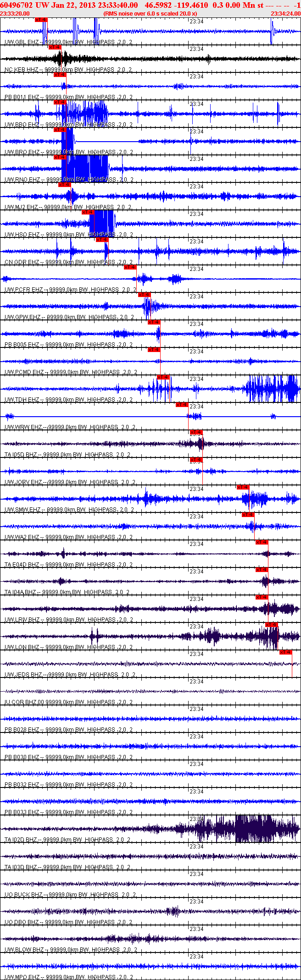301x980 pixels.
Task: Click the TA.I03D BHZ station label
Action: pyautogui.click(x=67, y=867)
